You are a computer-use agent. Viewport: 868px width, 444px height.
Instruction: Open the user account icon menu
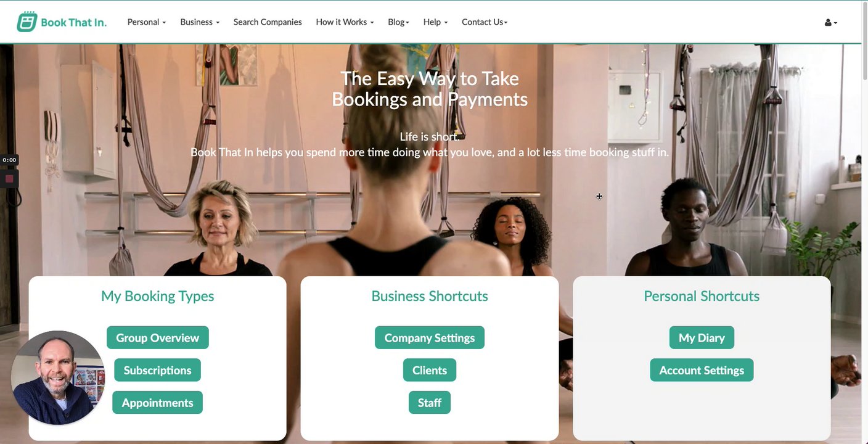(830, 22)
